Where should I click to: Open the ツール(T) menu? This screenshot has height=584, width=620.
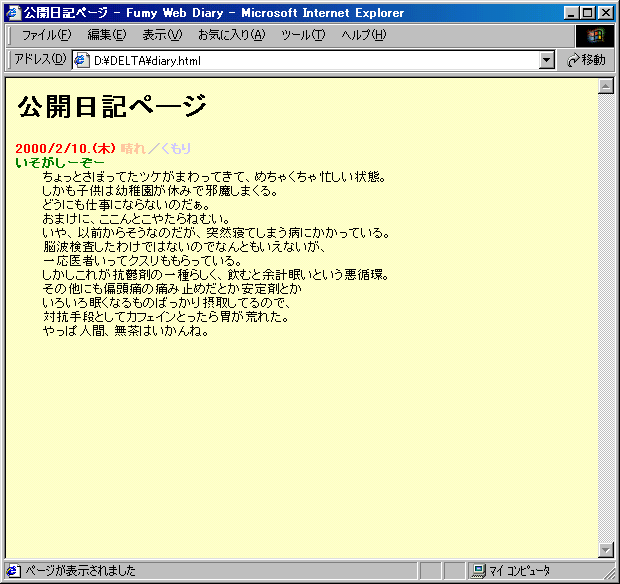click(x=303, y=35)
